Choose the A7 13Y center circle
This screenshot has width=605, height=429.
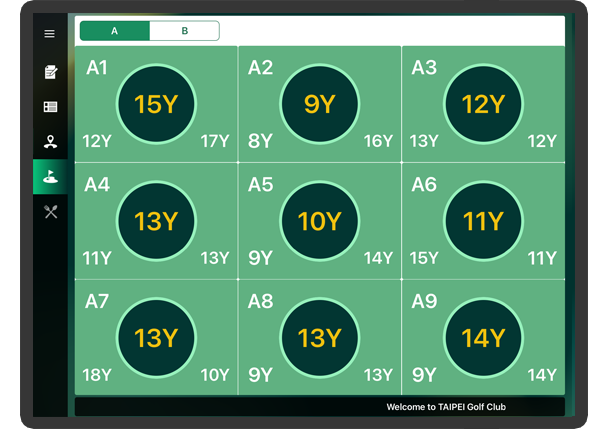click(156, 338)
